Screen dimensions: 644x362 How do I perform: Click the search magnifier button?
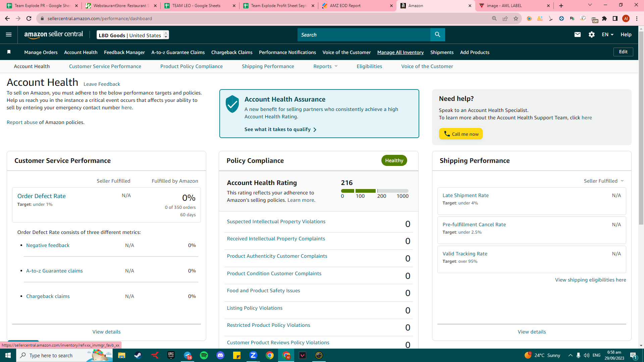(437, 35)
